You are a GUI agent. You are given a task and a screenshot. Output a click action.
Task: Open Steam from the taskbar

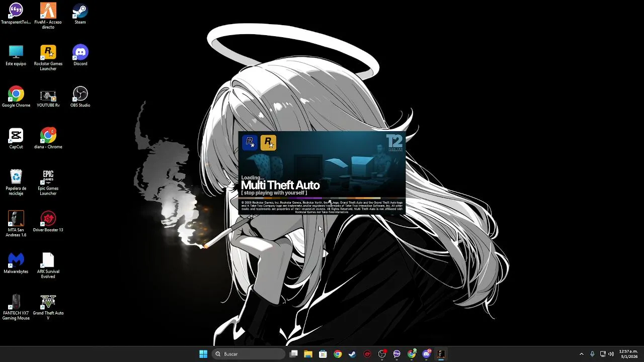(352, 354)
